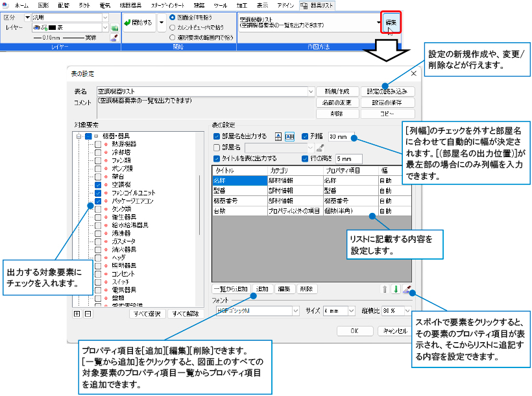Image resolution: width=532 pixels, height=396 pixels.
Task: Click the eyedropper icon in Layer panel
Action: [114, 38]
